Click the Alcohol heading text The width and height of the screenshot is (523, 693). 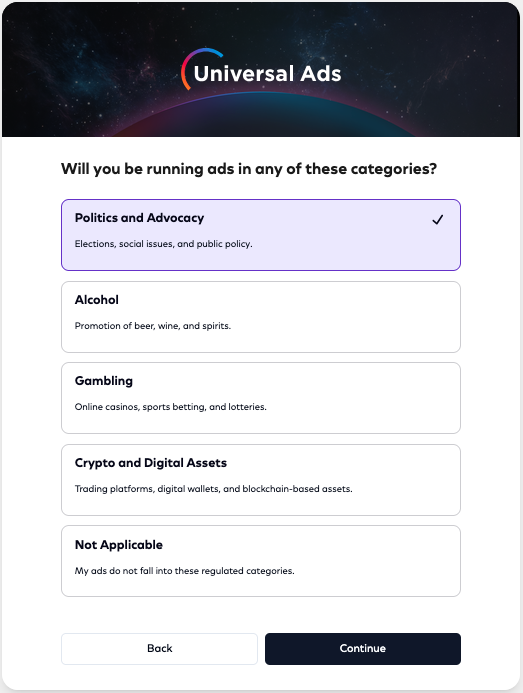pos(97,300)
